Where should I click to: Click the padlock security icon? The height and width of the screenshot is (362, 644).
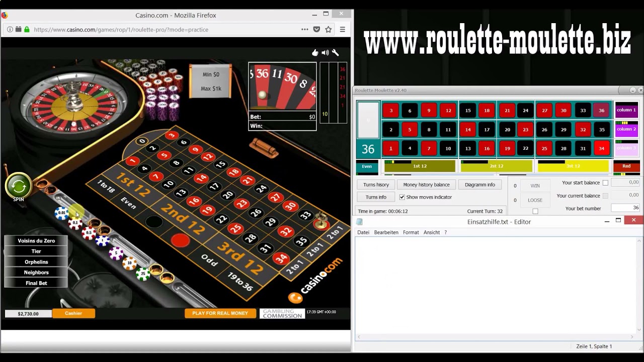click(x=27, y=30)
